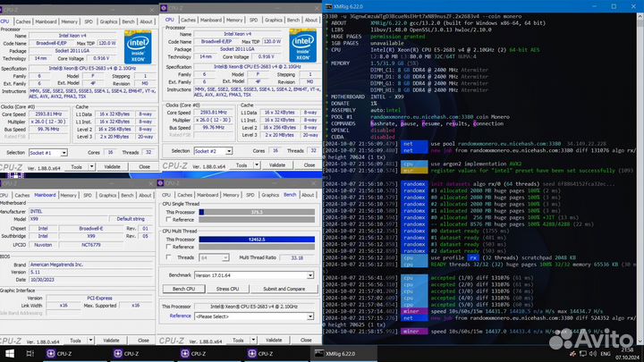Click the Windows Start button
The image size is (644, 362).
coord(10,353)
